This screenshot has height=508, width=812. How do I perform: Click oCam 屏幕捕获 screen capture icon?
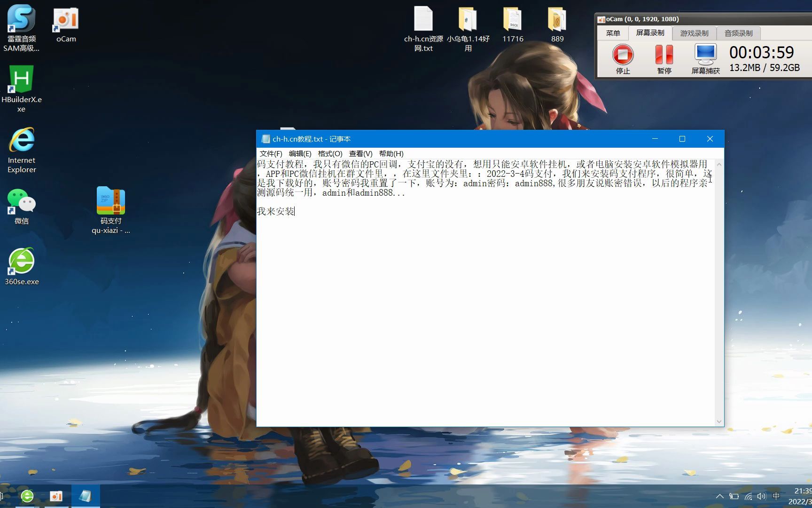[x=705, y=59]
